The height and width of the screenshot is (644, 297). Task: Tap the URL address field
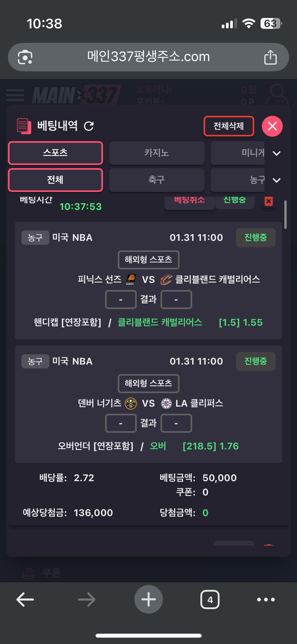148,57
